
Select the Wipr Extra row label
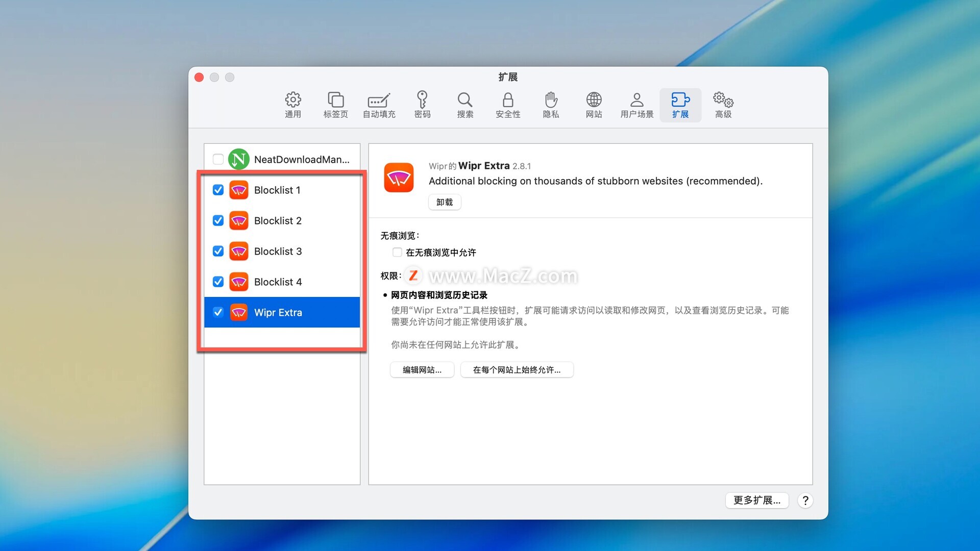278,312
